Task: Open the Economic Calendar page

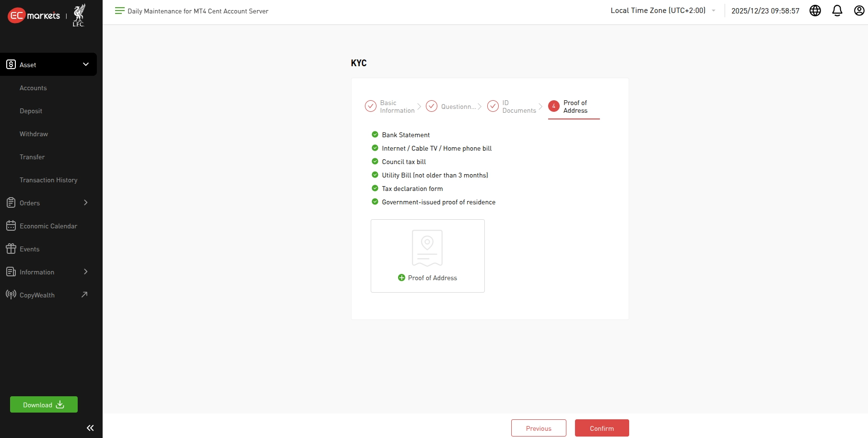Action: pos(48,226)
